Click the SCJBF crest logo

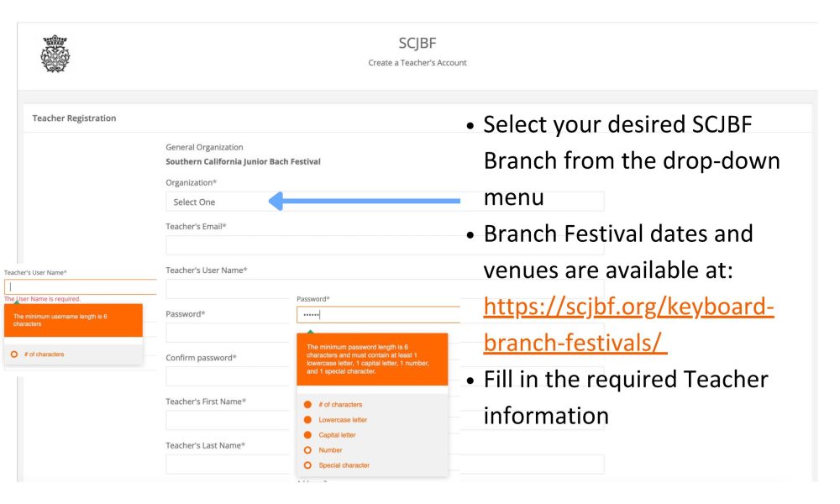pyautogui.click(x=55, y=54)
